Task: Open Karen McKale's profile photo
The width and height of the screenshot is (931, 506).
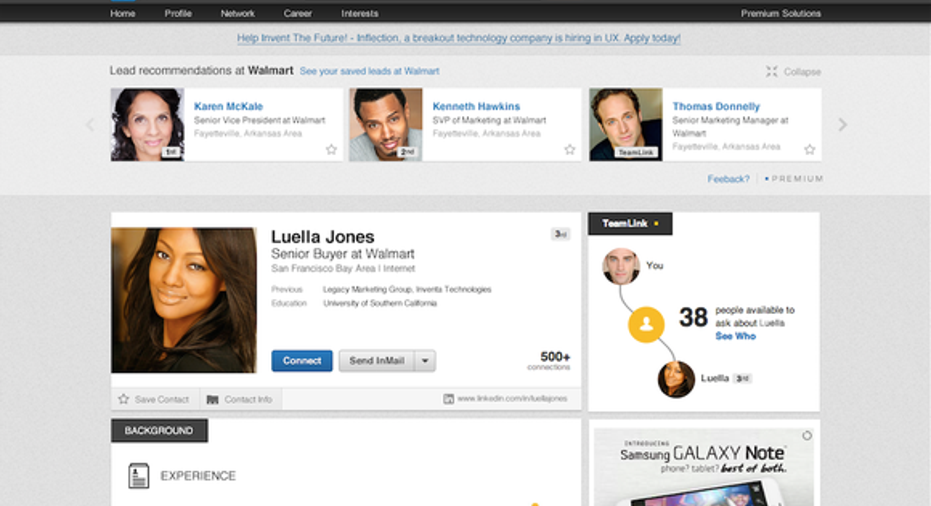Action: 147,125
